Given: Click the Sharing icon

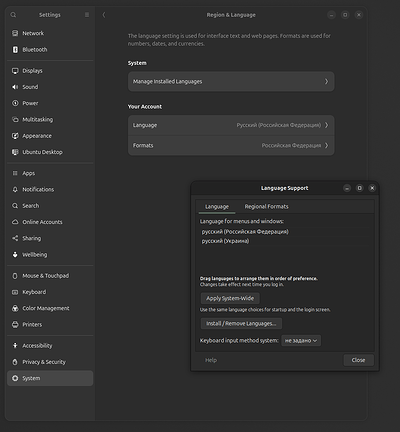Looking at the screenshot, I should tap(15, 238).
